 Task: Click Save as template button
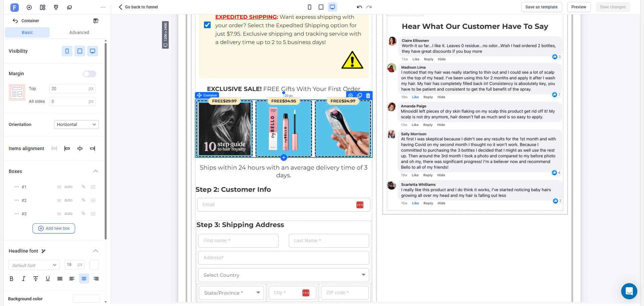coord(541,7)
